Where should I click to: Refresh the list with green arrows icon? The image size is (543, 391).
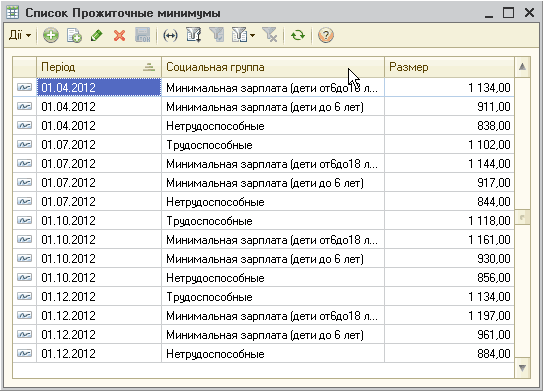298,35
